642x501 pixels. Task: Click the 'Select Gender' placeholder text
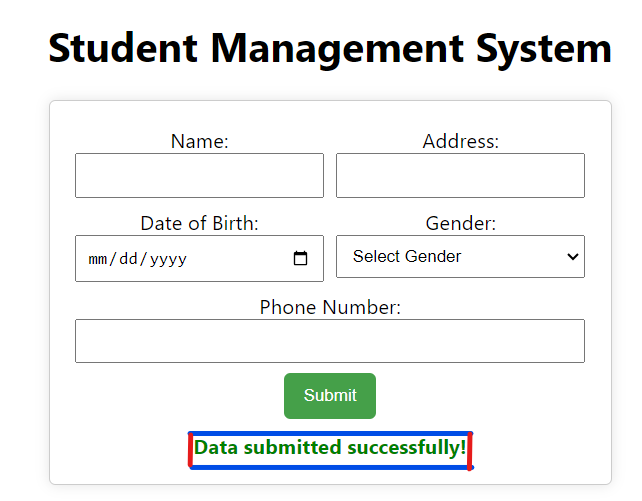click(x=407, y=257)
